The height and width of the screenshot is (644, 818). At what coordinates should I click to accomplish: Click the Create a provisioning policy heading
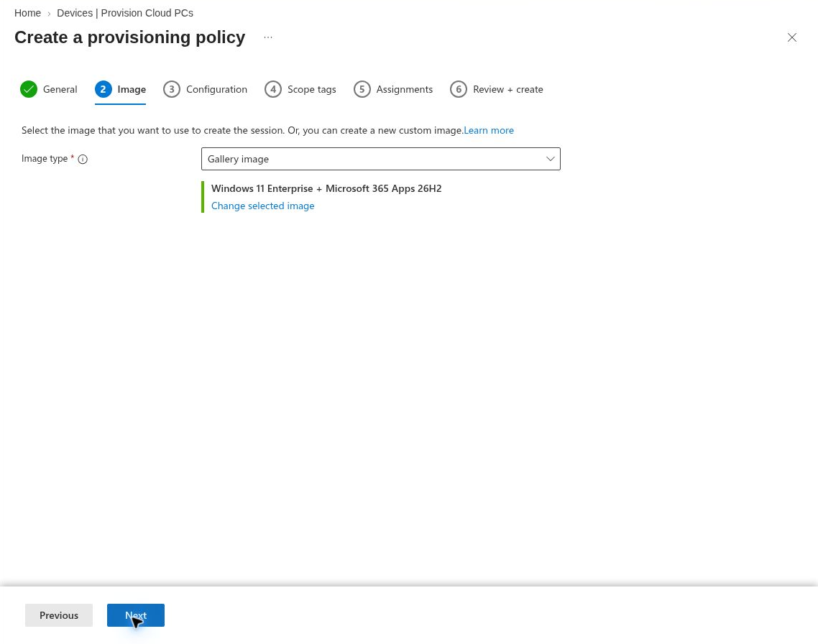[130, 37]
